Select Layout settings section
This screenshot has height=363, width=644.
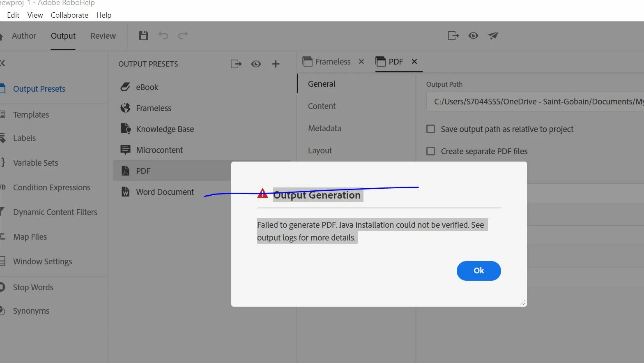pyautogui.click(x=320, y=150)
